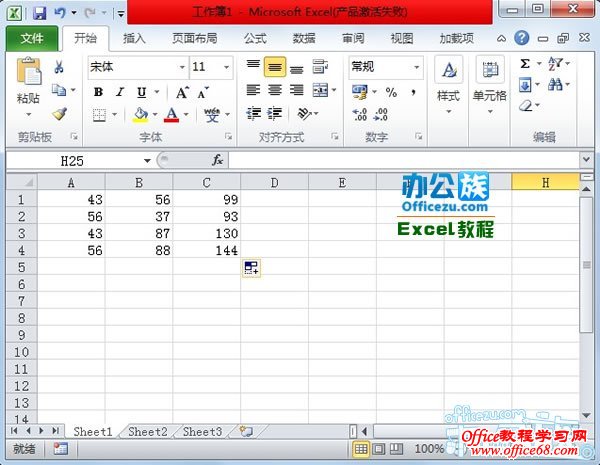
Task: Click Increase Decimal icon
Action: click(x=360, y=114)
